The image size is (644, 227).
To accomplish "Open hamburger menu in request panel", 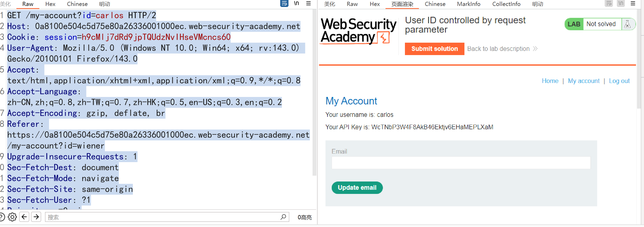I will [x=308, y=4].
